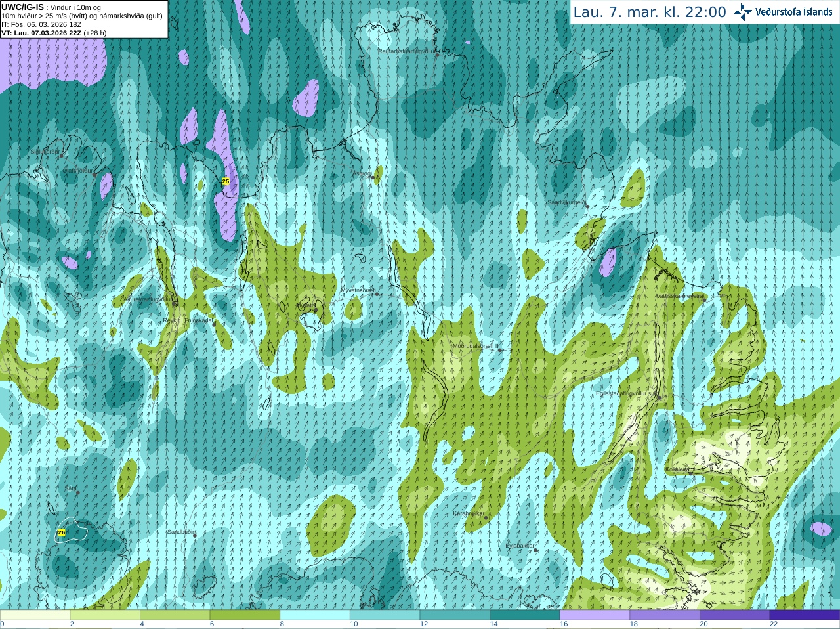The height and width of the screenshot is (629, 840).
Task: Click the 20–22 m/s violet legend swatch
Action: coord(735,615)
